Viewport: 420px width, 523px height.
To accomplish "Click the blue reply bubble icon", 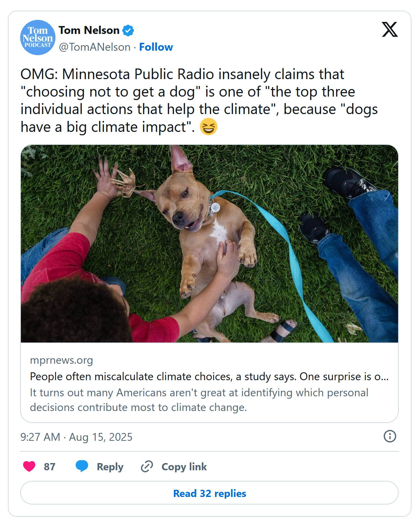I will click(x=82, y=466).
